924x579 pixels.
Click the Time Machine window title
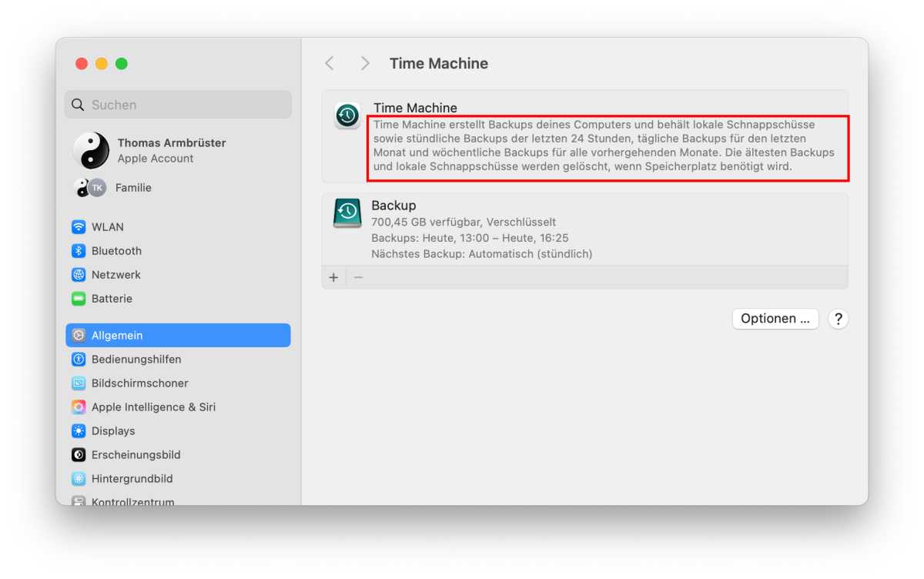(439, 63)
